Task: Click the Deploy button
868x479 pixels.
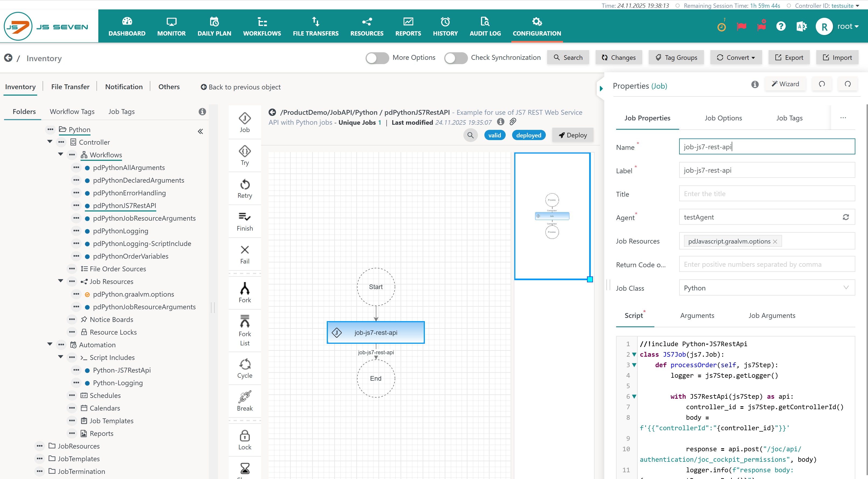Action: 572,135
